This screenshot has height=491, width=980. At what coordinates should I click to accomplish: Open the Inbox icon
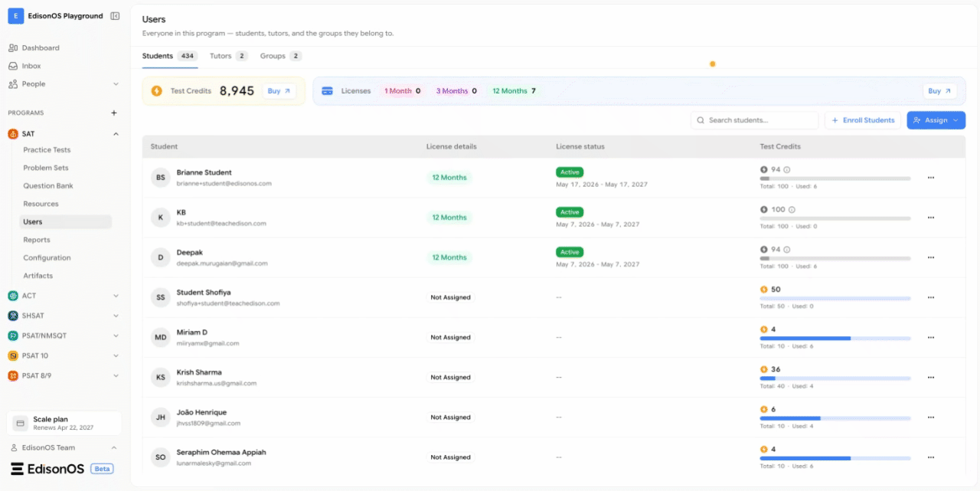(13, 66)
